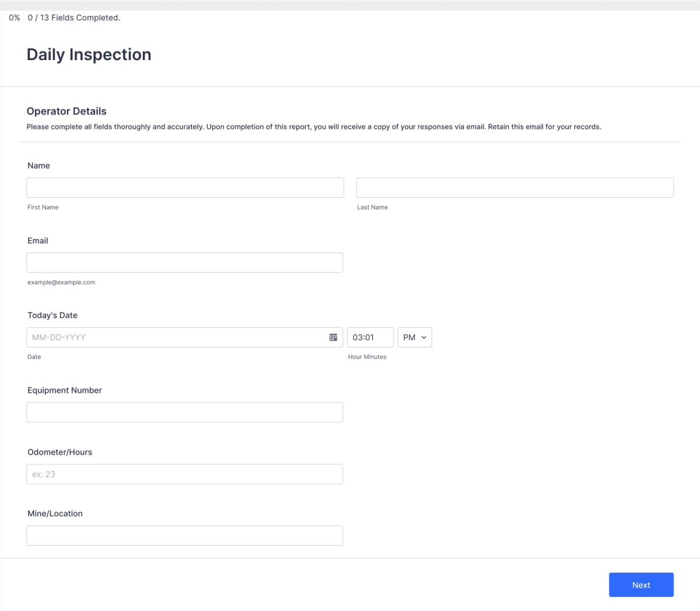Image resolution: width=700 pixels, height=611 pixels.
Task: Select the Mine/Location input box
Action: [x=185, y=535]
